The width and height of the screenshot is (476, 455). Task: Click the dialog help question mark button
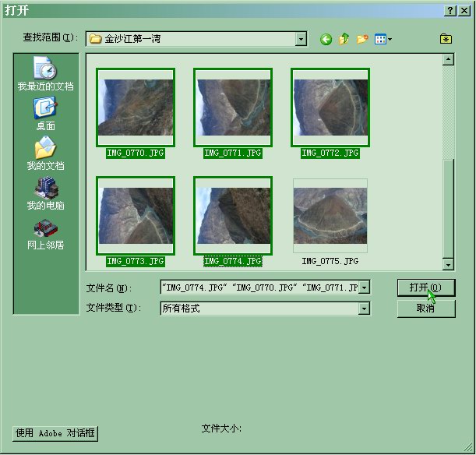[x=450, y=10]
